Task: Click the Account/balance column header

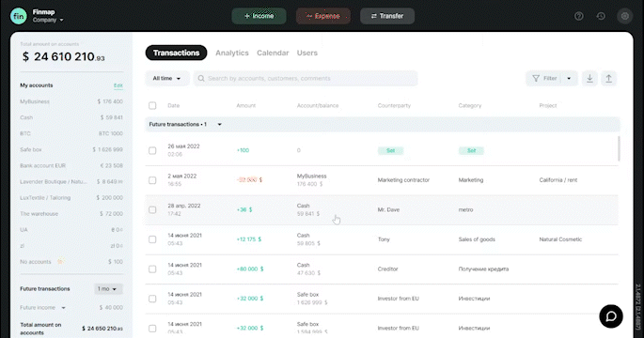Action: (x=318, y=105)
